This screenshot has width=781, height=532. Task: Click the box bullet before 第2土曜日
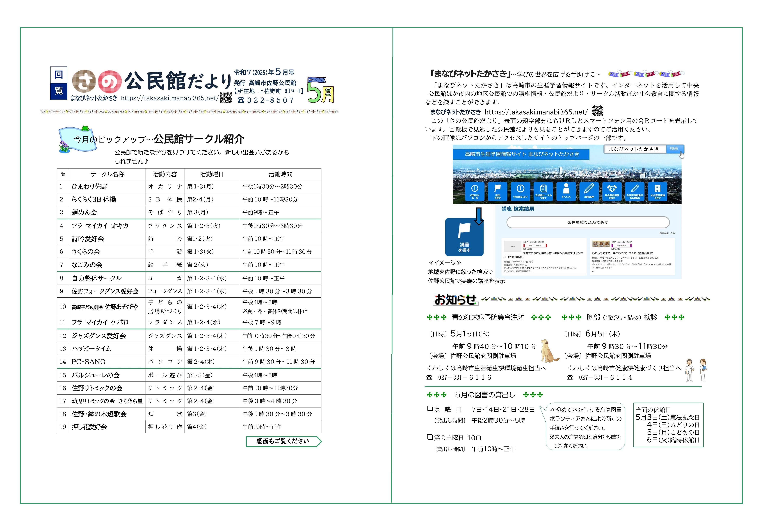(x=430, y=437)
